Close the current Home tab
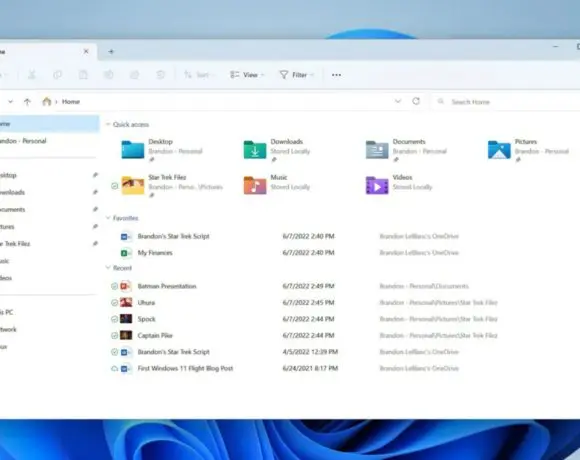Screen dimensions: 580x460 point(86,51)
